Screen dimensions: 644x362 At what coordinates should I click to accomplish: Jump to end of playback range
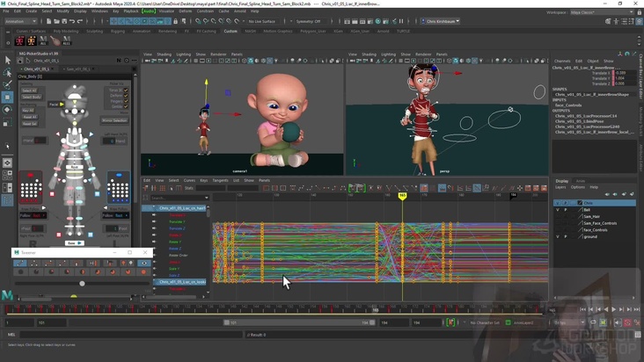click(636, 309)
